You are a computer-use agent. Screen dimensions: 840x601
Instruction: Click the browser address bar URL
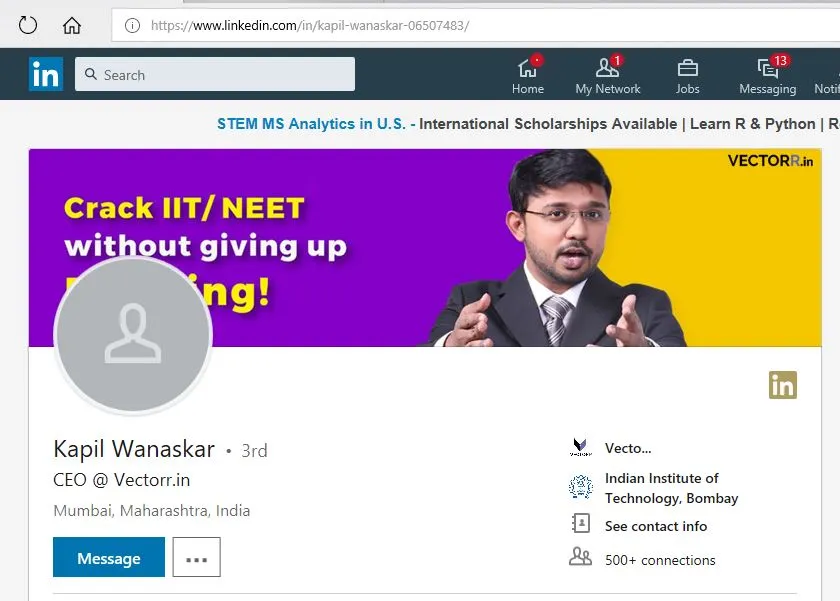[x=310, y=25]
